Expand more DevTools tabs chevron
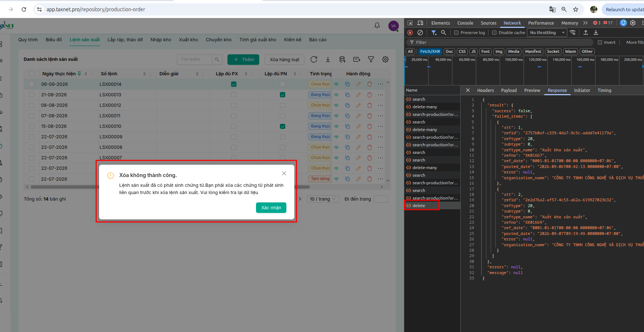This screenshot has width=644, height=332. [585, 23]
